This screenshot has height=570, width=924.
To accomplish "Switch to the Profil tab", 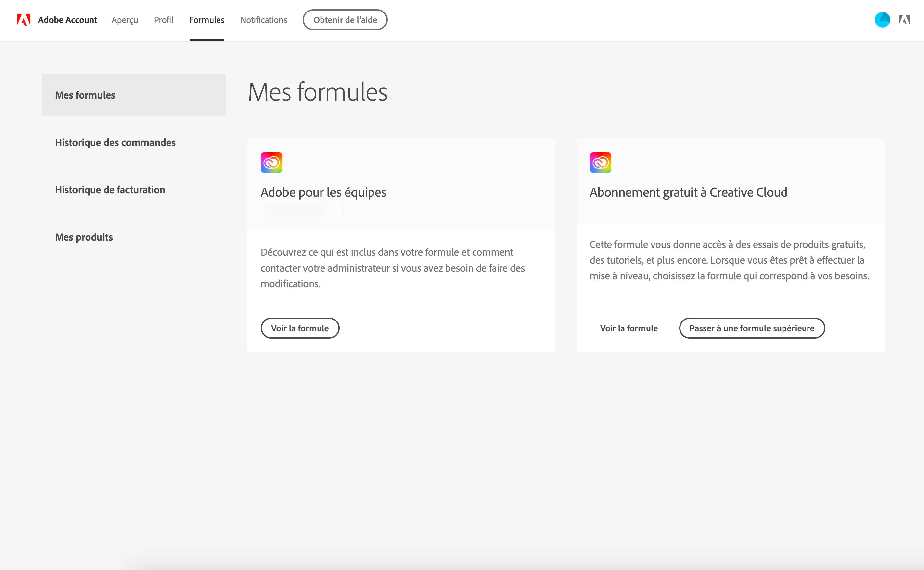I will (163, 20).
